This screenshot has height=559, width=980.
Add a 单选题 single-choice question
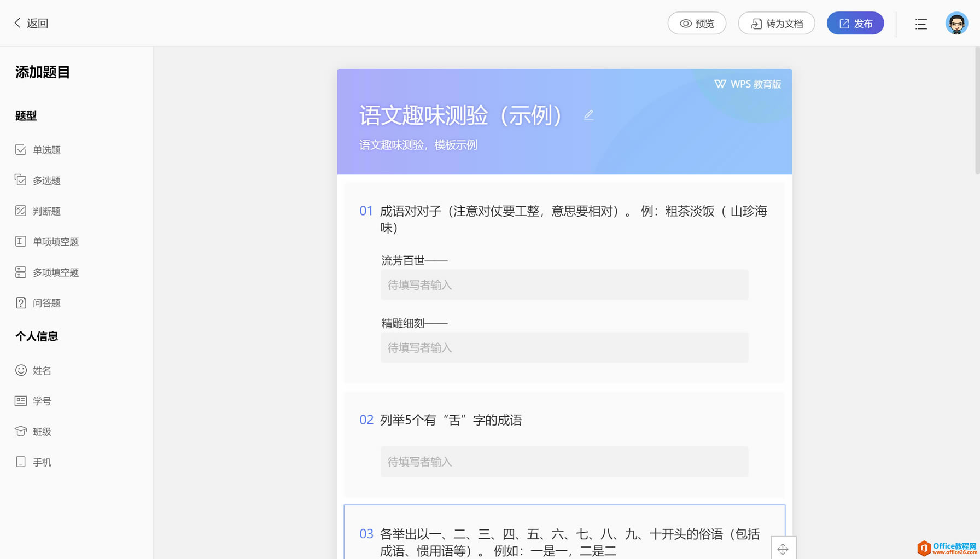click(38, 150)
